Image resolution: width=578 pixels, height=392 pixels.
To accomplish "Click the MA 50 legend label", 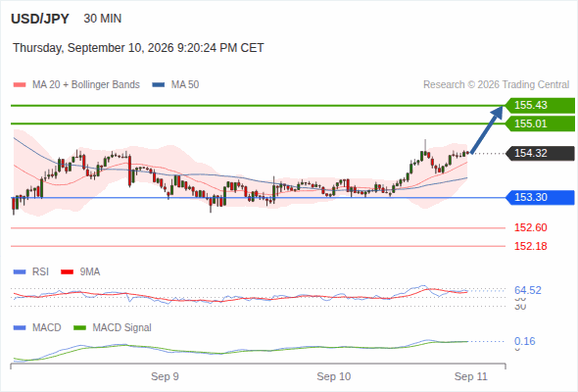I will click(x=185, y=85).
